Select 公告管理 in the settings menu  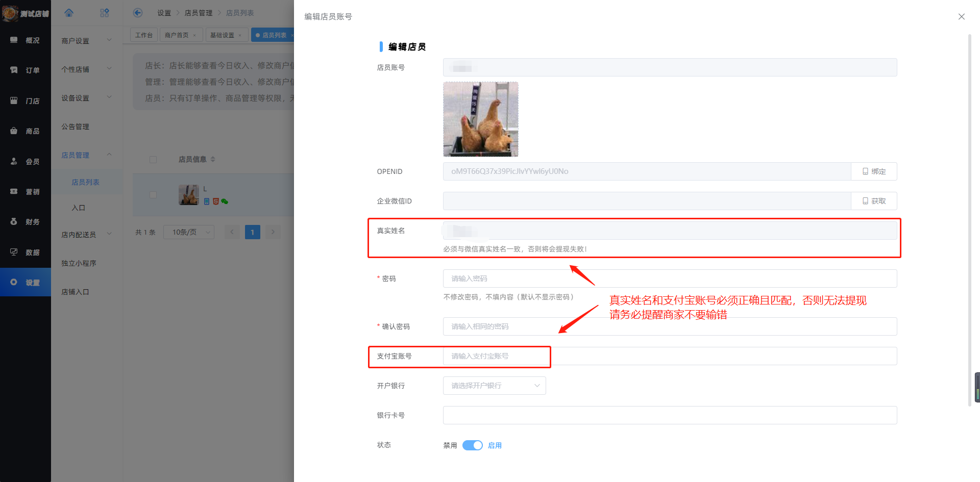click(x=76, y=126)
